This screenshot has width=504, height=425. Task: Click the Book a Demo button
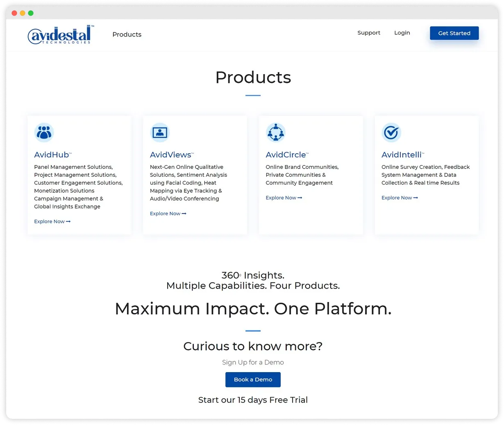[x=253, y=380]
